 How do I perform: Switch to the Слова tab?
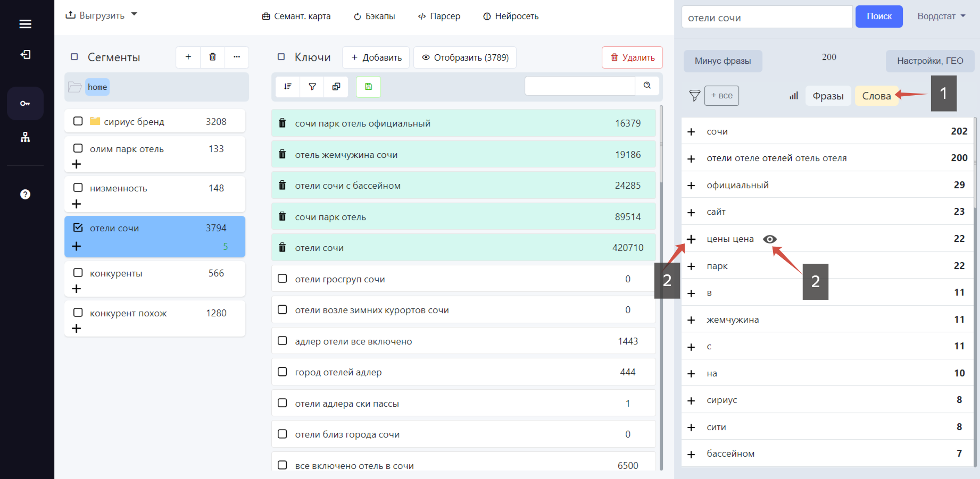(876, 96)
